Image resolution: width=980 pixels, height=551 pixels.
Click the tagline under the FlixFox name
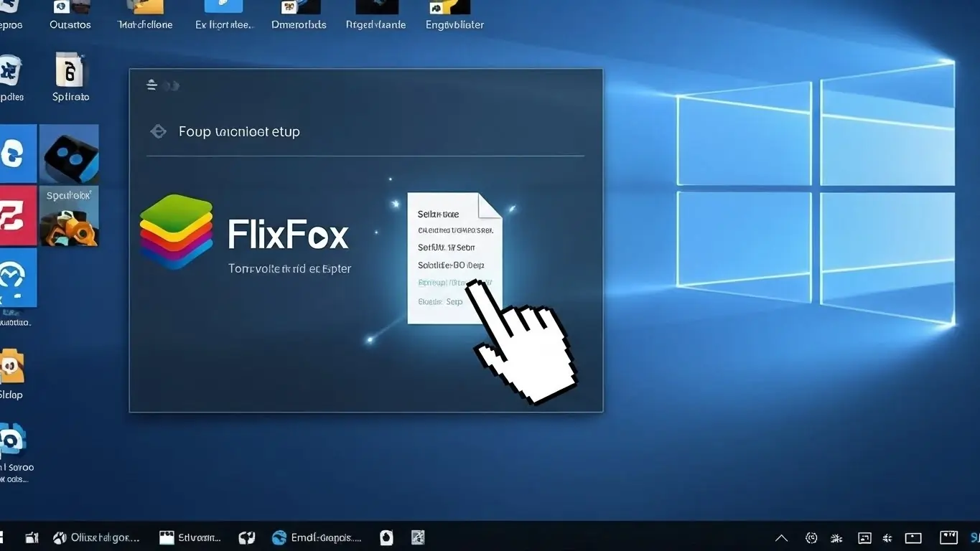[x=289, y=269]
